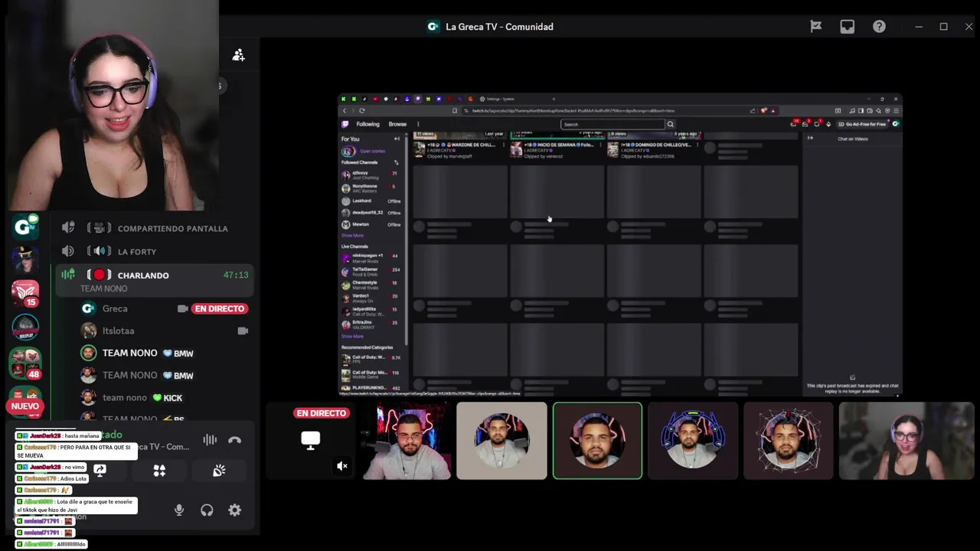Click browser reload icon in shared window
Viewport: 980px width, 551px height.
(x=362, y=111)
